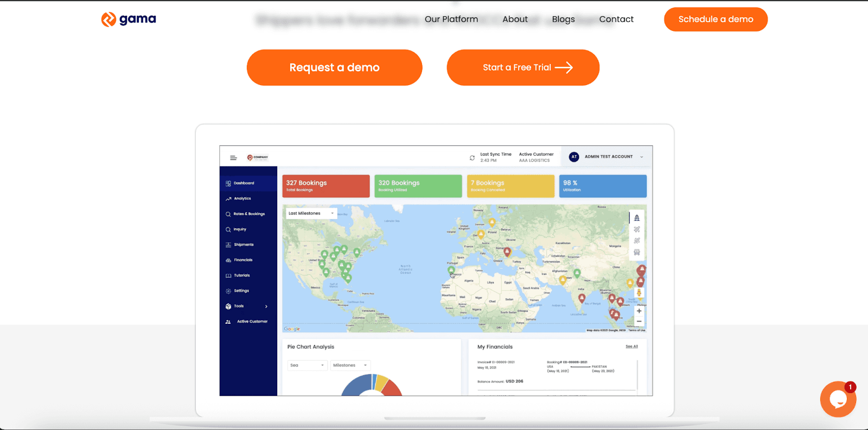Click the yellow map pin near Poland
The height and width of the screenshot is (430, 868).
[492, 222]
